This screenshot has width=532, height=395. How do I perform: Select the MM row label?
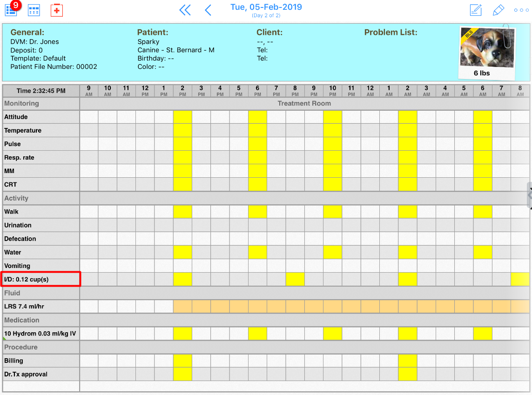(41, 171)
